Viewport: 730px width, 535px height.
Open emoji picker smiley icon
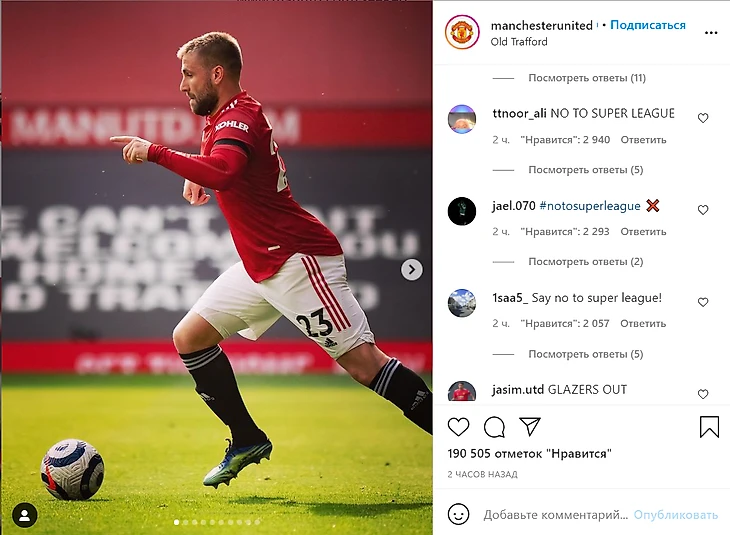click(458, 514)
